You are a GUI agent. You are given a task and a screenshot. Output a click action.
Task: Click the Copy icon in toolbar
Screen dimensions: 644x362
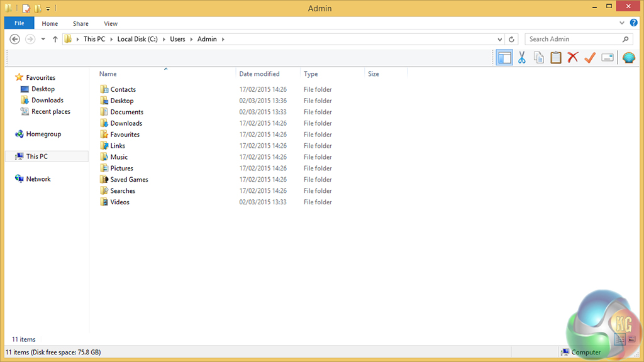539,58
